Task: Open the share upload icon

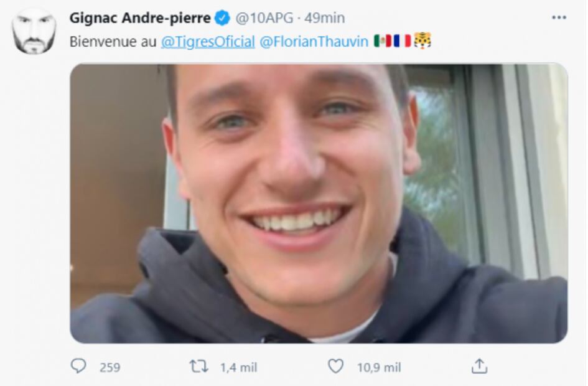Action: (479, 366)
